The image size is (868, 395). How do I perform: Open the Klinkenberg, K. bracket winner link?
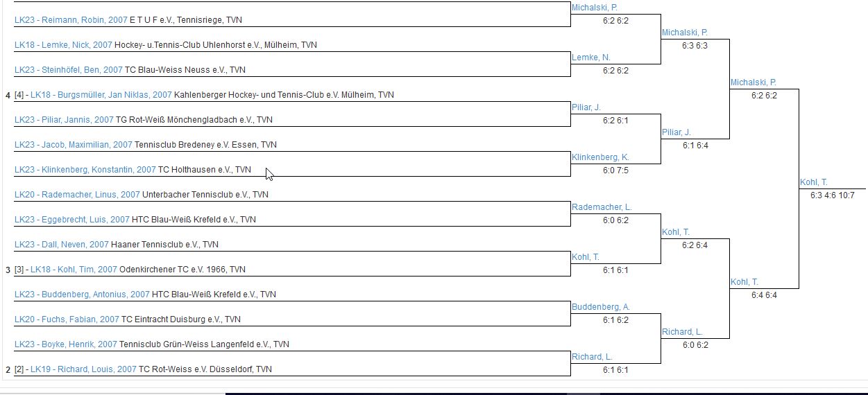pos(600,157)
